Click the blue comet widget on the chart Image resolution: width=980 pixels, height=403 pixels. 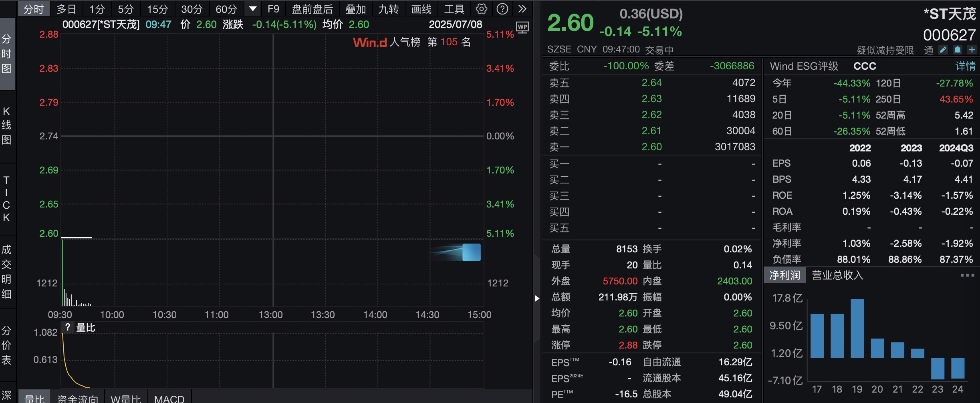(x=471, y=252)
